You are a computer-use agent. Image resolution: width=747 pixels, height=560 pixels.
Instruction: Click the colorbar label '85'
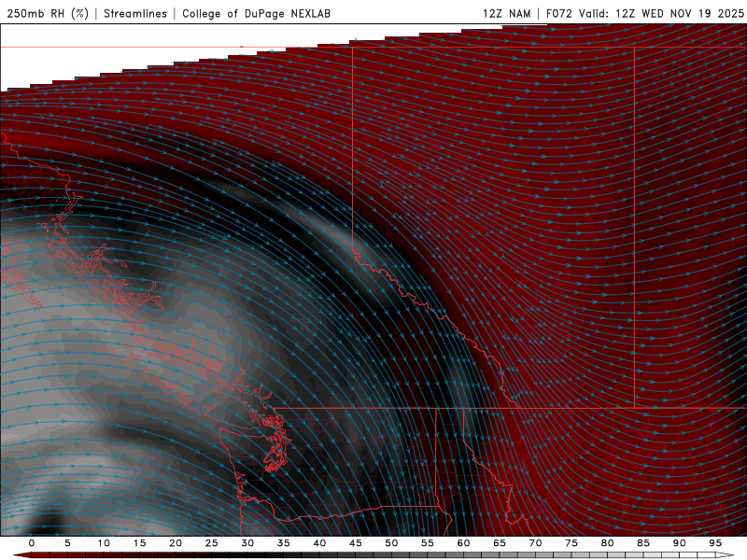pyautogui.click(x=643, y=543)
